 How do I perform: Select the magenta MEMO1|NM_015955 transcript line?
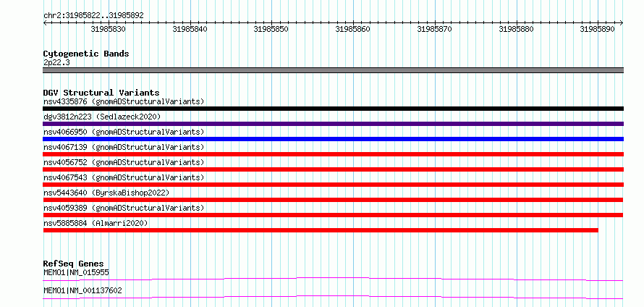333,279
